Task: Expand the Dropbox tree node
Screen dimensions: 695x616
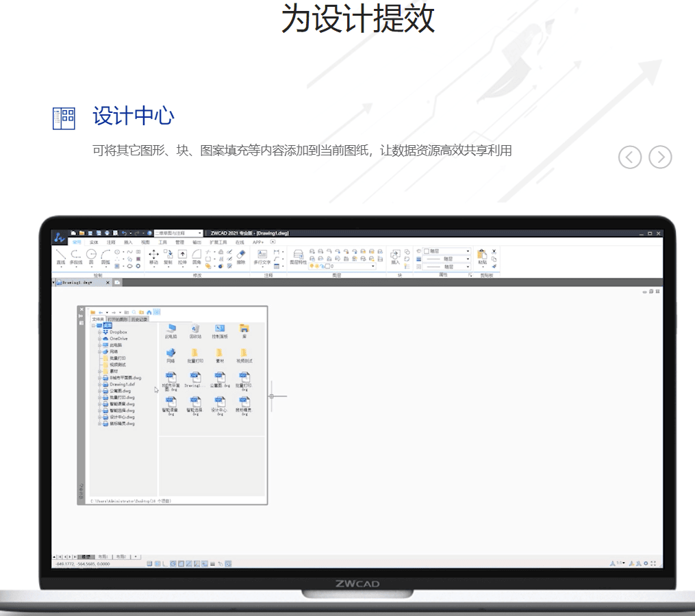Action: 100,332
